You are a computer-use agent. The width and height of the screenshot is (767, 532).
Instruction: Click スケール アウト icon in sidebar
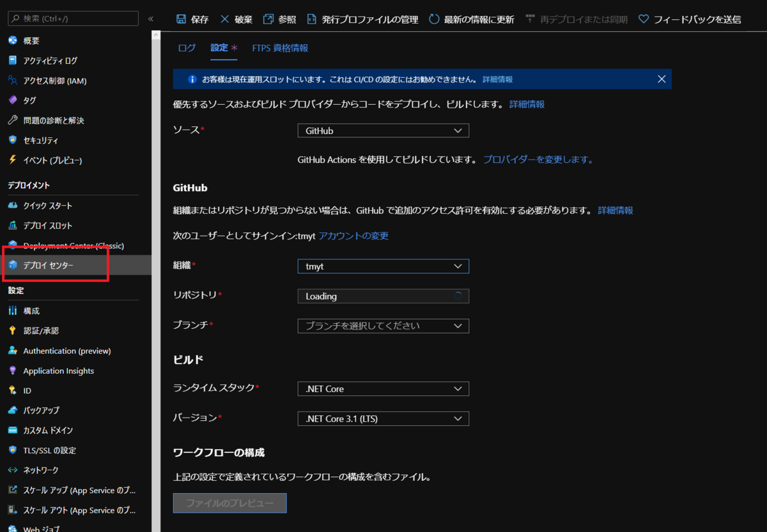[x=12, y=510]
